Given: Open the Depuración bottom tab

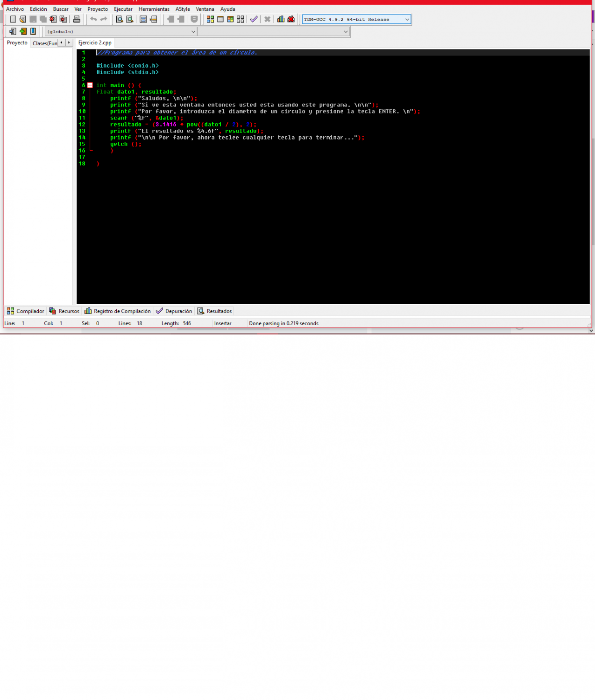Looking at the screenshot, I should pyautogui.click(x=174, y=311).
